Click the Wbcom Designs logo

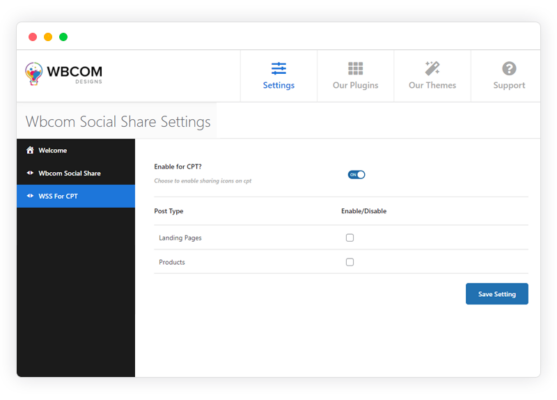pyautogui.click(x=64, y=74)
